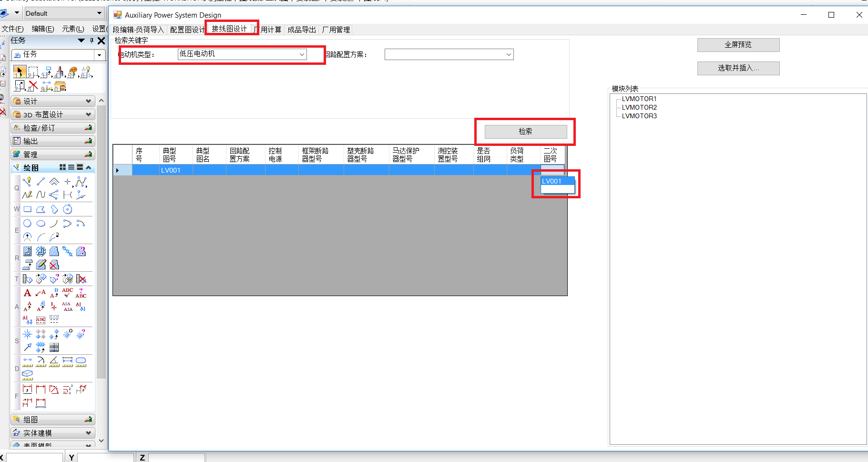
Task: Select LVMOTOR2 in the module list
Action: pyautogui.click(x=639, y=107)
